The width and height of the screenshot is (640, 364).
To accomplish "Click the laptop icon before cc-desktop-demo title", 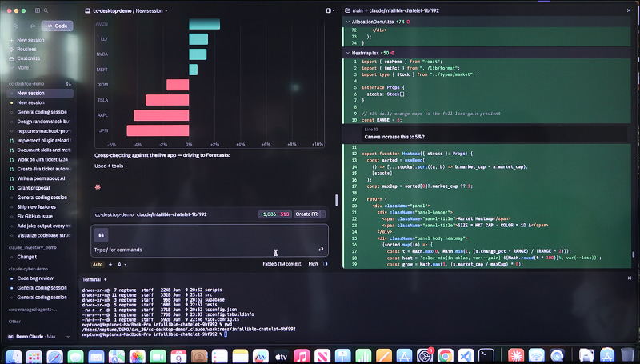I will (x=87, y=11).
